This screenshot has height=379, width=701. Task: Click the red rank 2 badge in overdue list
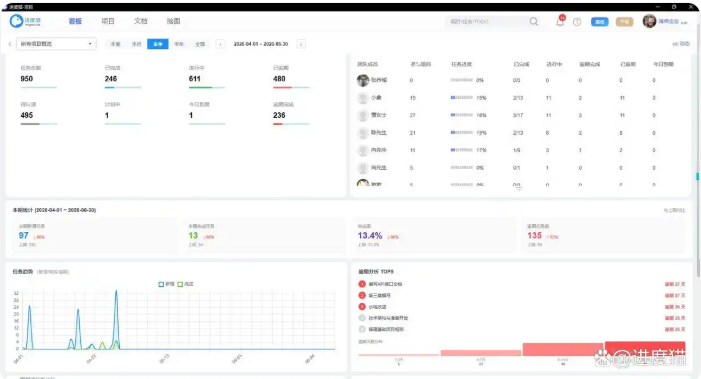tap(362, 295)
